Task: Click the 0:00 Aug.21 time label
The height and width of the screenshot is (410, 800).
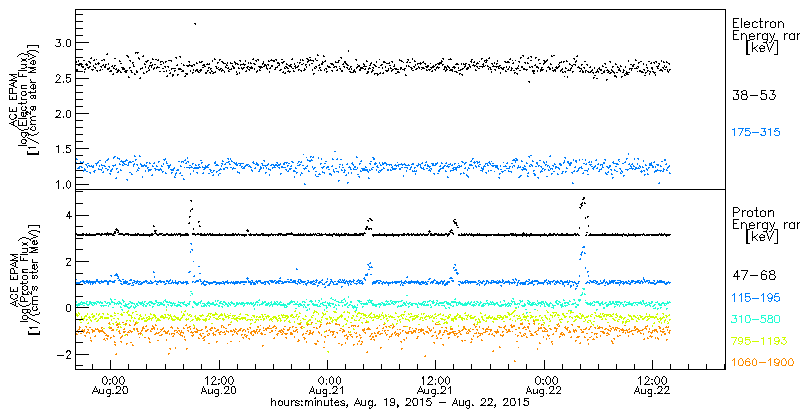Action: (328, 385)
